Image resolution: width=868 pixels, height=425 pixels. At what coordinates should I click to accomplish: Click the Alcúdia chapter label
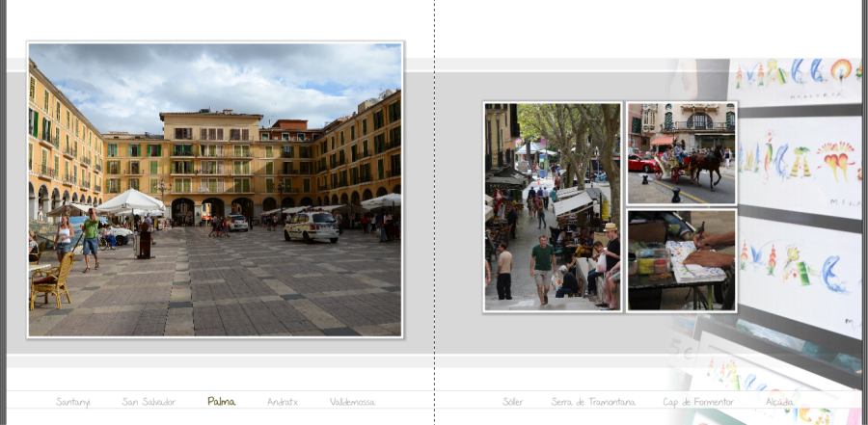(x=779, y=402)
